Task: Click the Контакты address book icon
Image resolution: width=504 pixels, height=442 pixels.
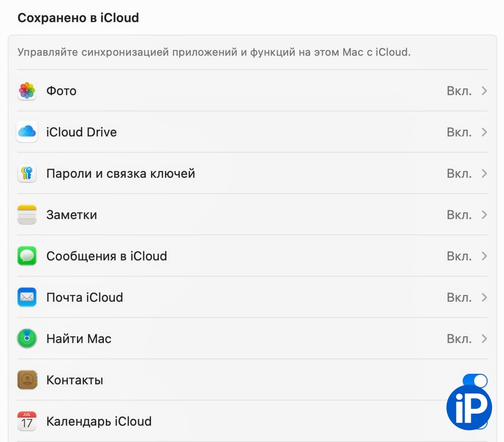Action: (27, 380)
